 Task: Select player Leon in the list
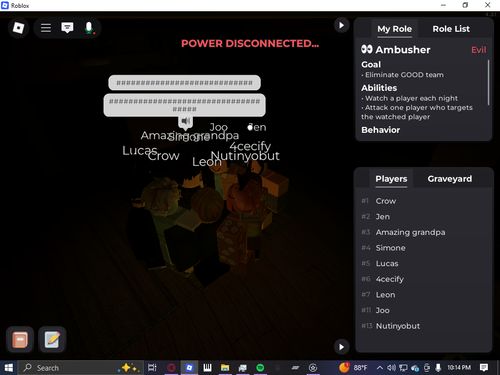(x=423, y=295)
